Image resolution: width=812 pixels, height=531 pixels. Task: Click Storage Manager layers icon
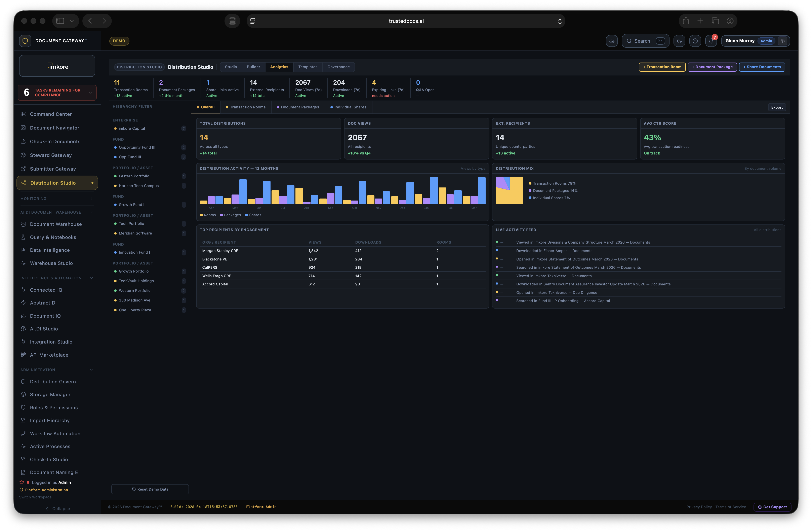pyautogui.click(x=23, y=394)
